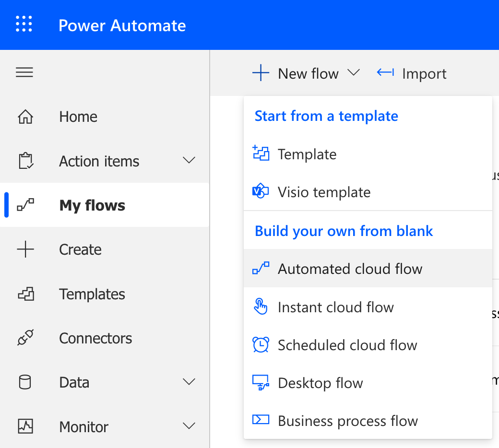The image size is (499, 448).
Task: Click the Desktop flow monitor icon
Action: [261, 382]
